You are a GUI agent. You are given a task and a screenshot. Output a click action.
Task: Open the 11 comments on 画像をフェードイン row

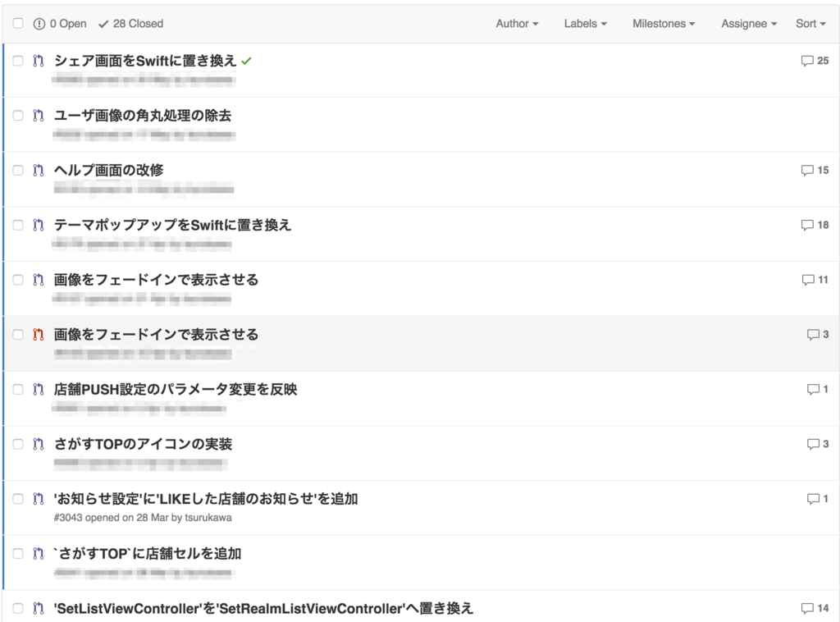click(x=815, y=280)
